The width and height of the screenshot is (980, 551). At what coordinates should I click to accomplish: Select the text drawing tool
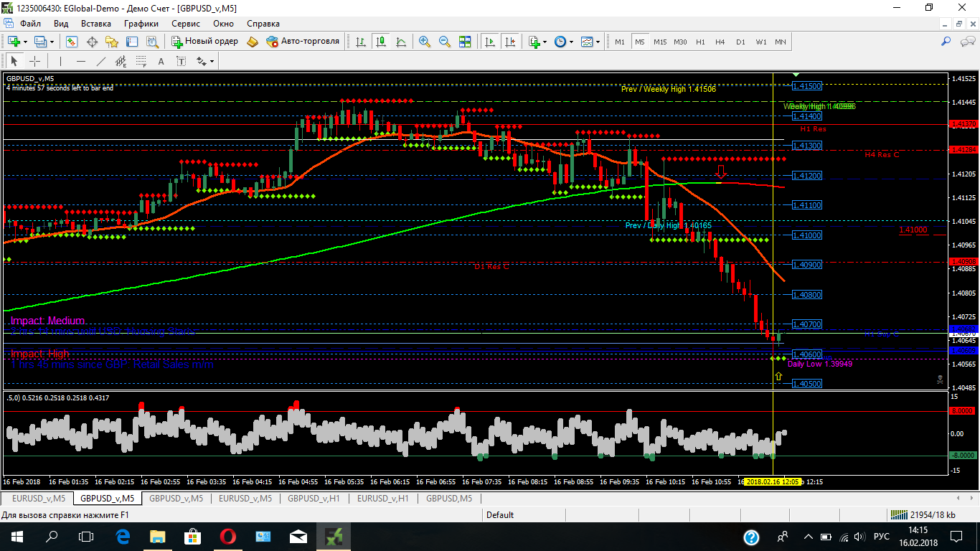161,61
